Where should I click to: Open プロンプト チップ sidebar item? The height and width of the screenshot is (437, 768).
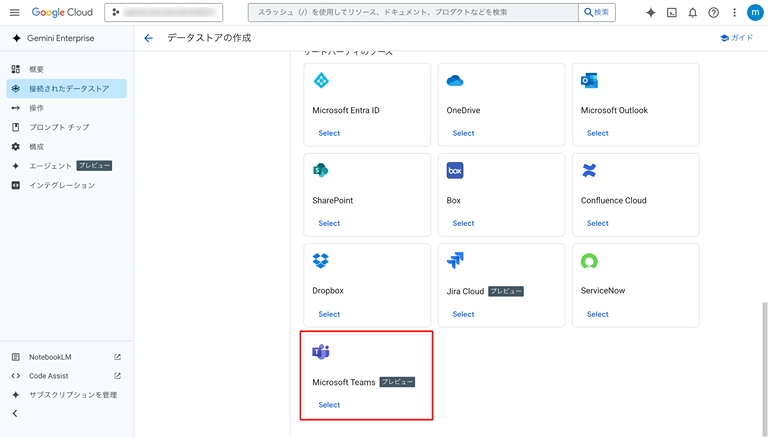coord(67,127)
